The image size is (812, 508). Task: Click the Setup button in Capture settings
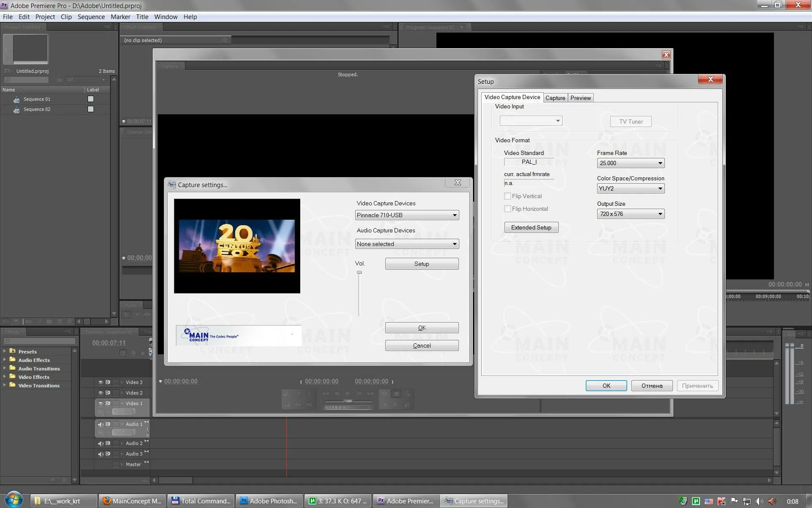point(422,264)
